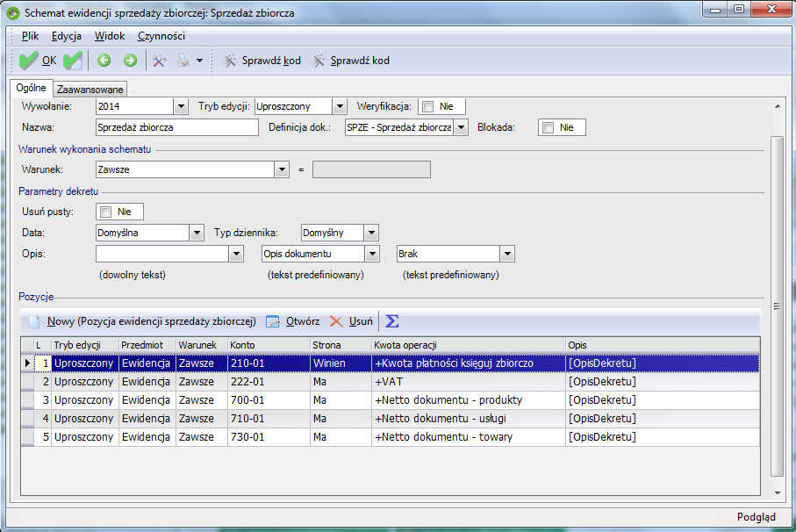
Task: Expand the Brak predefined text dropdown
Action: 507,254
